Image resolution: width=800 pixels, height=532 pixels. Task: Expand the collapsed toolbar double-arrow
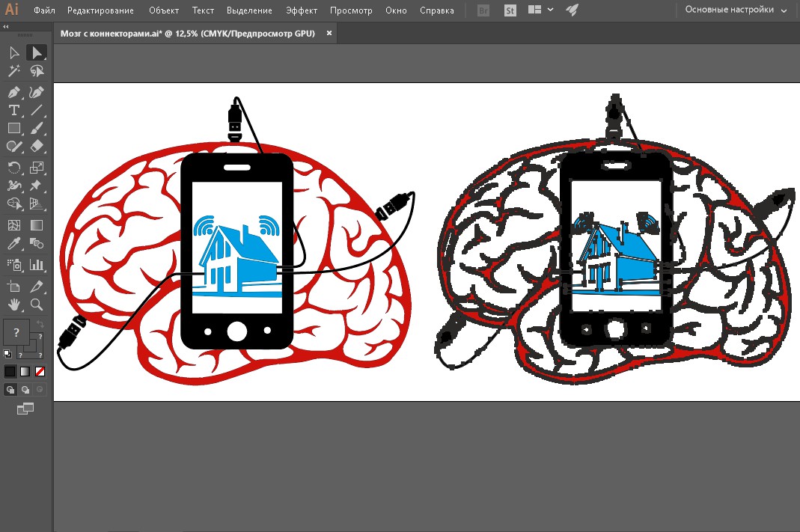point(5,26)
